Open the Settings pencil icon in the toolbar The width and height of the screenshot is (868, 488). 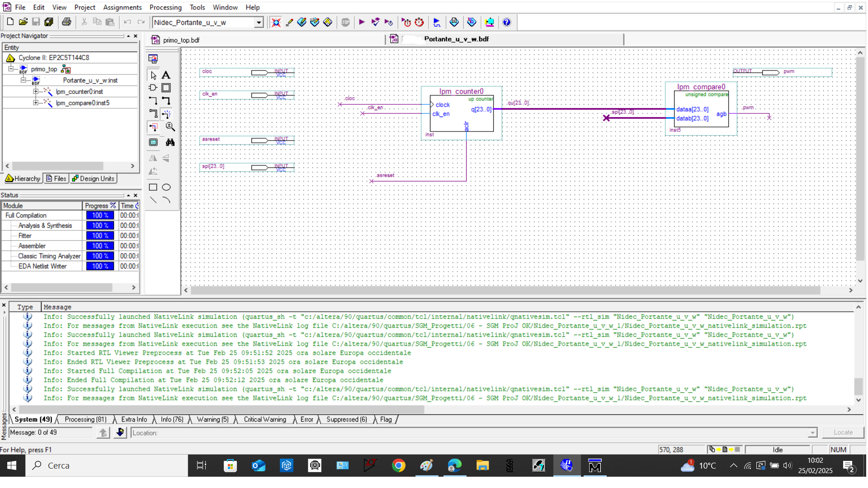[x=289, y=22]
